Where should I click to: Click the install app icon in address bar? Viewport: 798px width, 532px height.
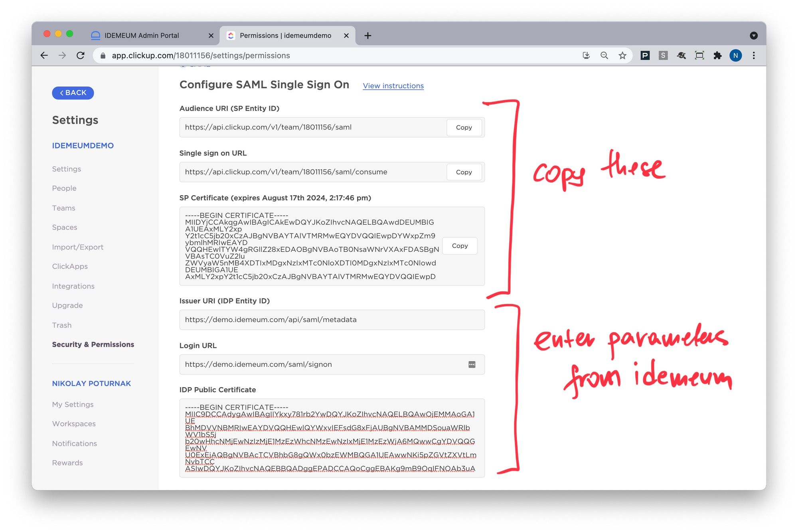point(586,55)
